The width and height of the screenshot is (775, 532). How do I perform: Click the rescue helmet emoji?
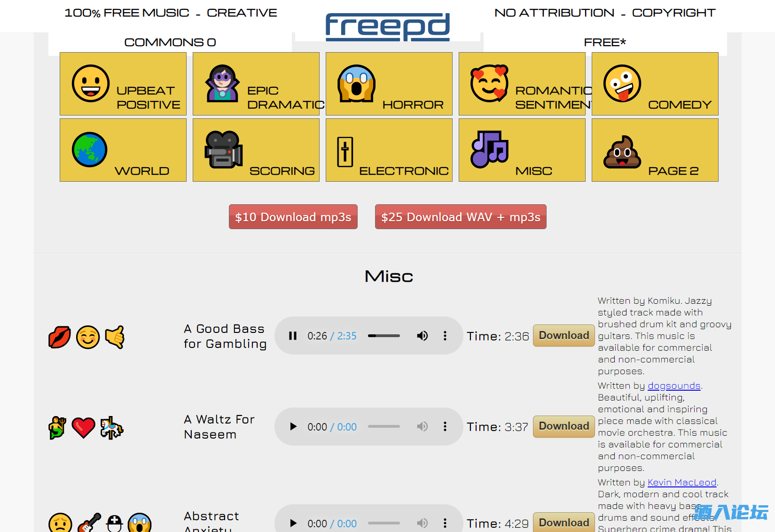coord(114,523)
